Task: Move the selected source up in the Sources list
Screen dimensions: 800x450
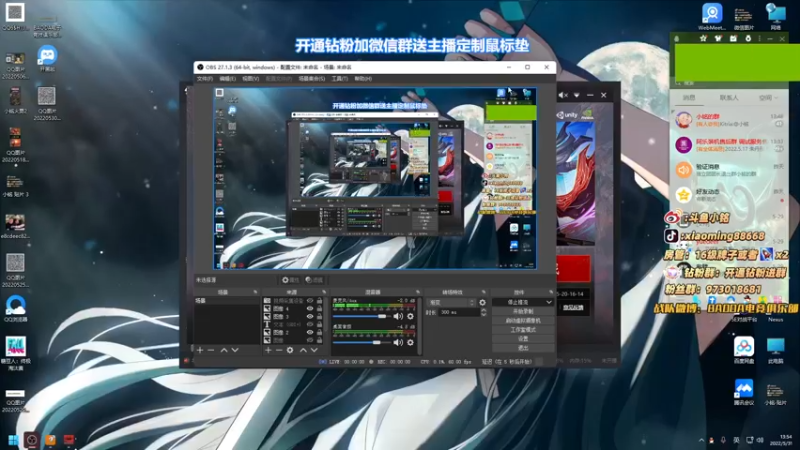Action: tap(303, 350)
